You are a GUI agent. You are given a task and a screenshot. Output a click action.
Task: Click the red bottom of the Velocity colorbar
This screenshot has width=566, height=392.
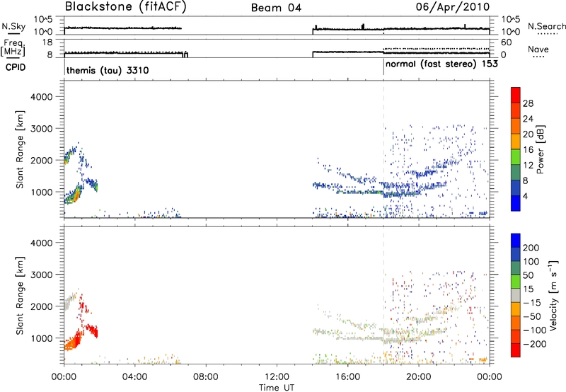516,350
